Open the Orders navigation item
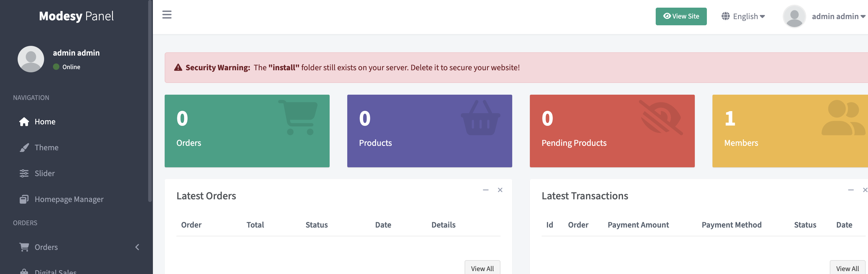The height and width of the screenshot is (274, 868). point(76,247)
